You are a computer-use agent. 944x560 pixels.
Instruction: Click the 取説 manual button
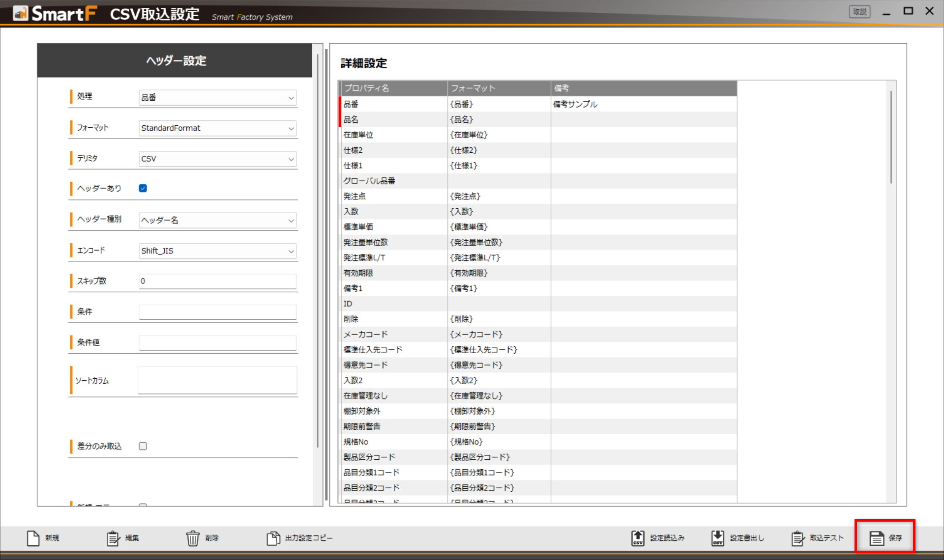[x=859, y=12]
